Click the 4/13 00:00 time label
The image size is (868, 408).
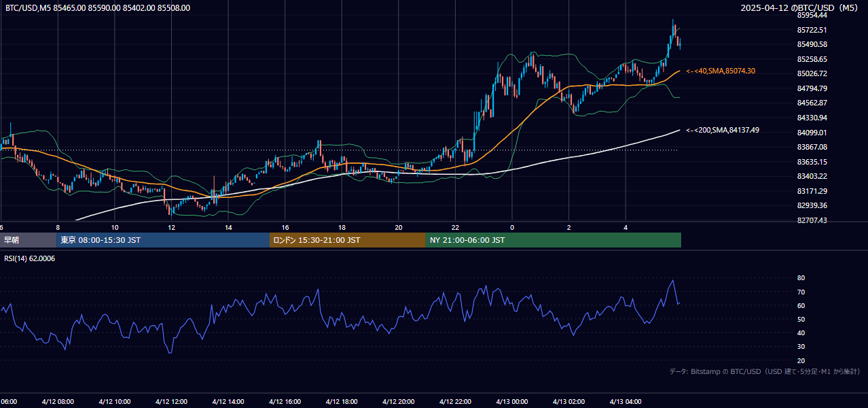tap(512, 402)
